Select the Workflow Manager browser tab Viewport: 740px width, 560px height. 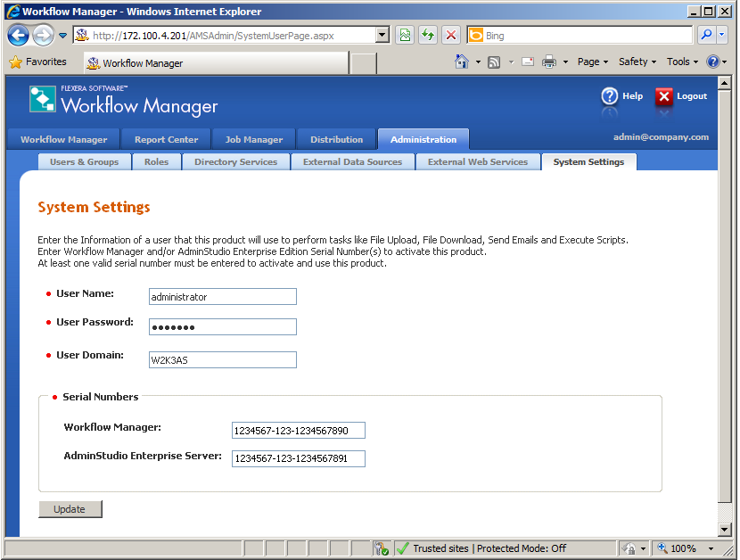(x=217, y=62)
